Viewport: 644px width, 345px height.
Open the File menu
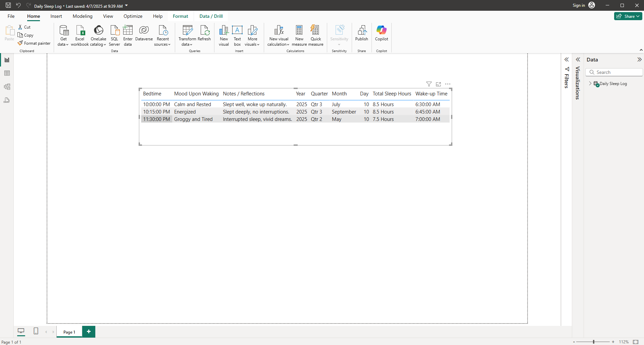11,16
